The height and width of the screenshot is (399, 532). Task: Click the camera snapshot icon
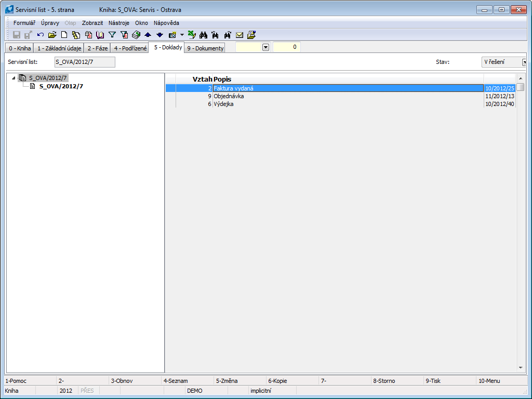click(172, 35)
